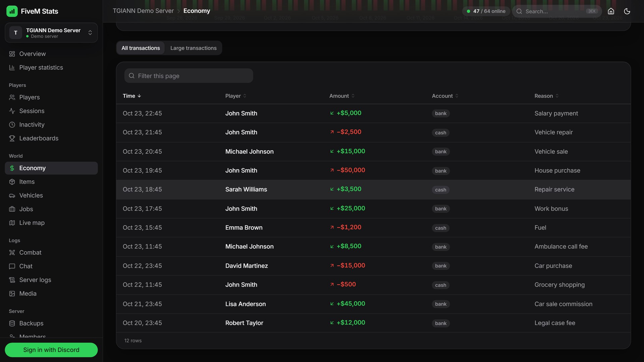
Task: Open Server logs icon
Action: pos(12,280)
